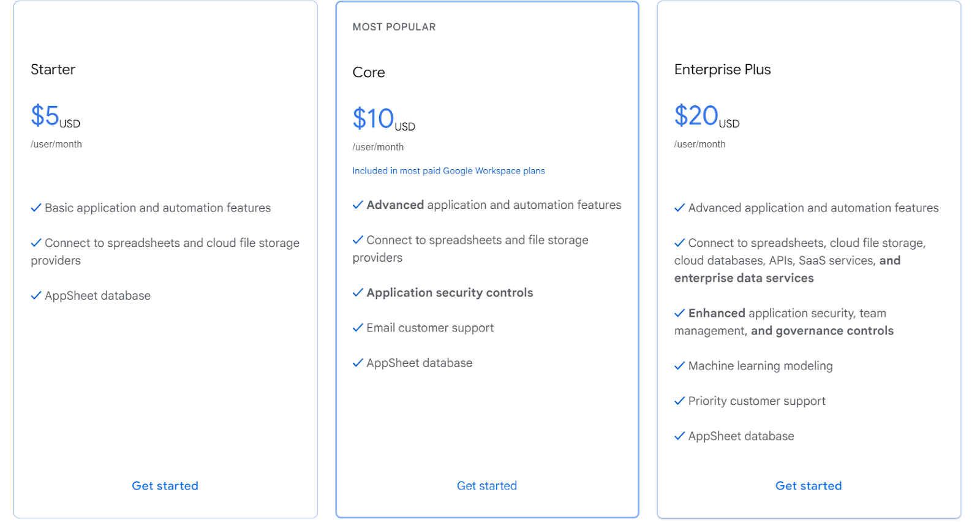Click the $20 USD price

coord(707,116)
